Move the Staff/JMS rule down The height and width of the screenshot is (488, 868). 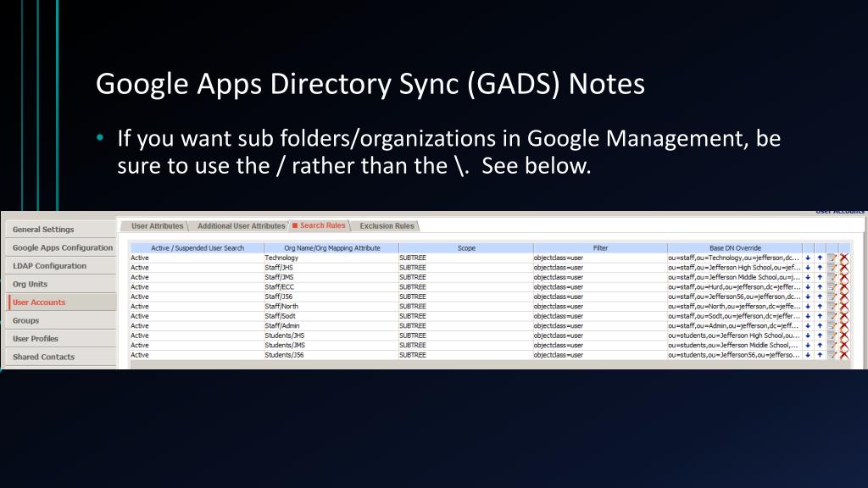coord(808,277)
